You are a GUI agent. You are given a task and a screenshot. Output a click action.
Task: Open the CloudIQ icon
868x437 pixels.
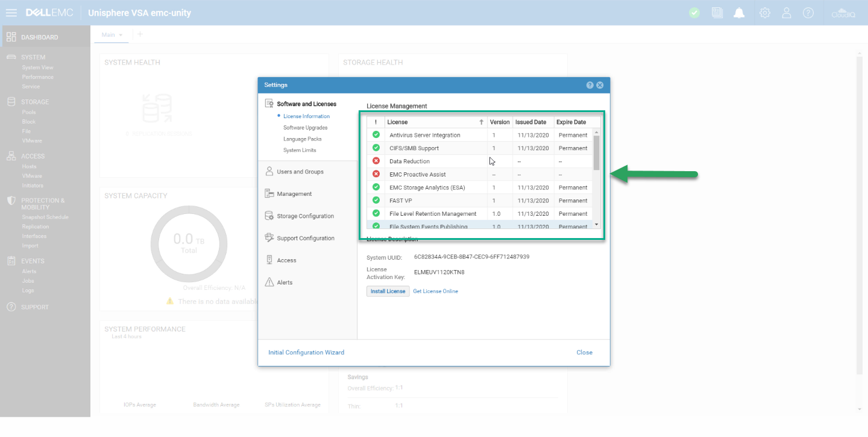843,13
